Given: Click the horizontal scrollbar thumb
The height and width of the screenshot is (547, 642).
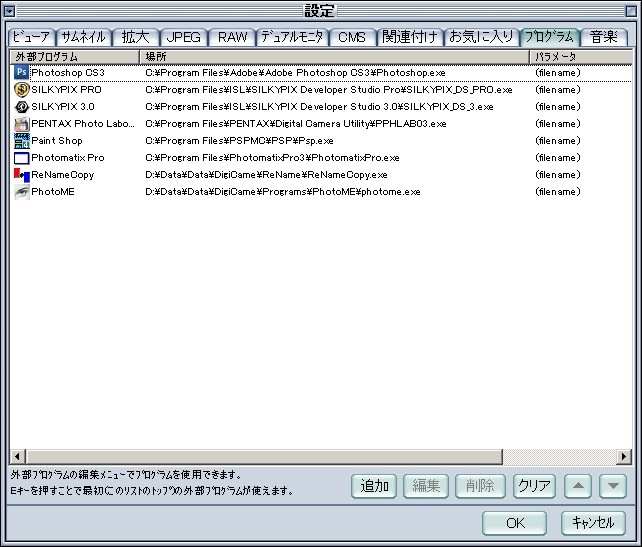Looking at the screenshot, I should click(264, 456).
